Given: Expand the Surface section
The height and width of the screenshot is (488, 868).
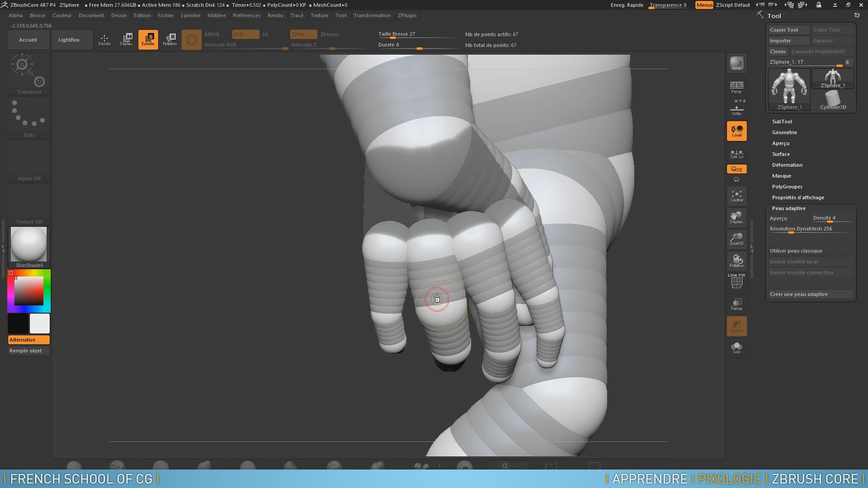Looking at the screenshot, I should [x=781, y=154].
